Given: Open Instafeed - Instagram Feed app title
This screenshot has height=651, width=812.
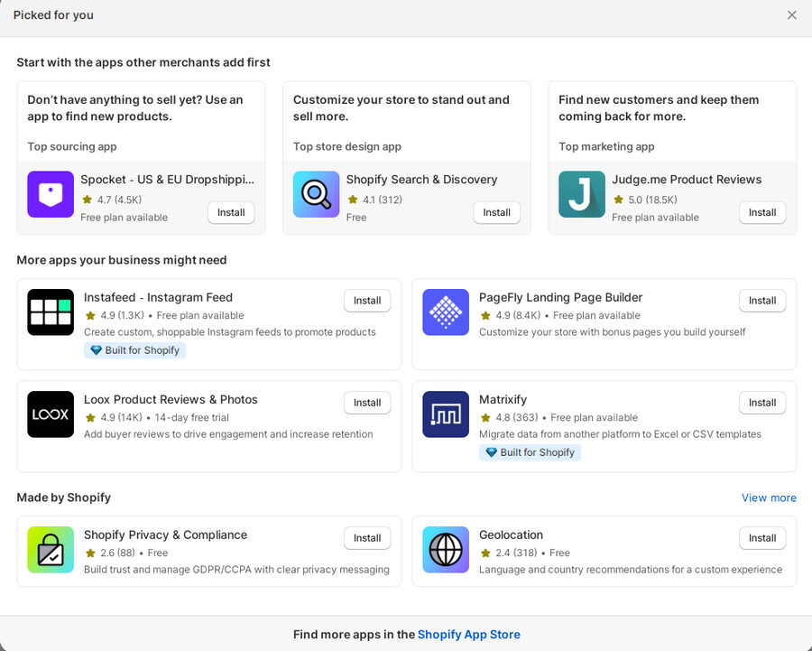Looking at the screenshot, I should coord(158,298).
